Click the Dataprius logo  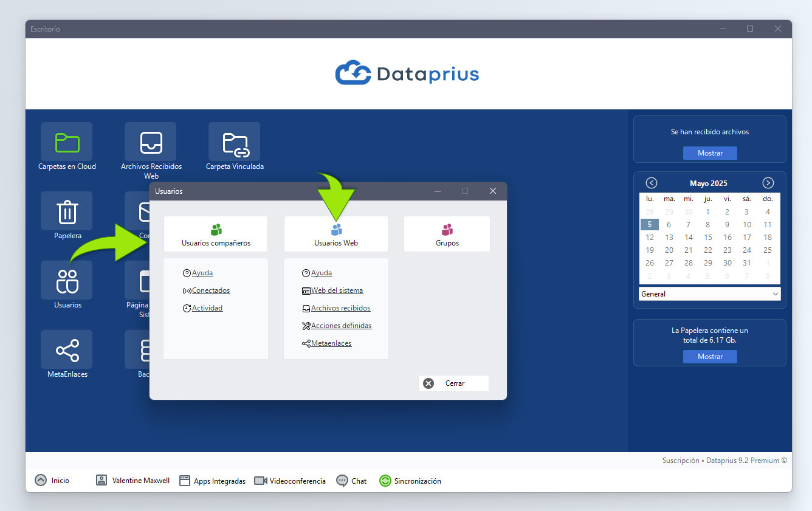(x=407, y=74)
